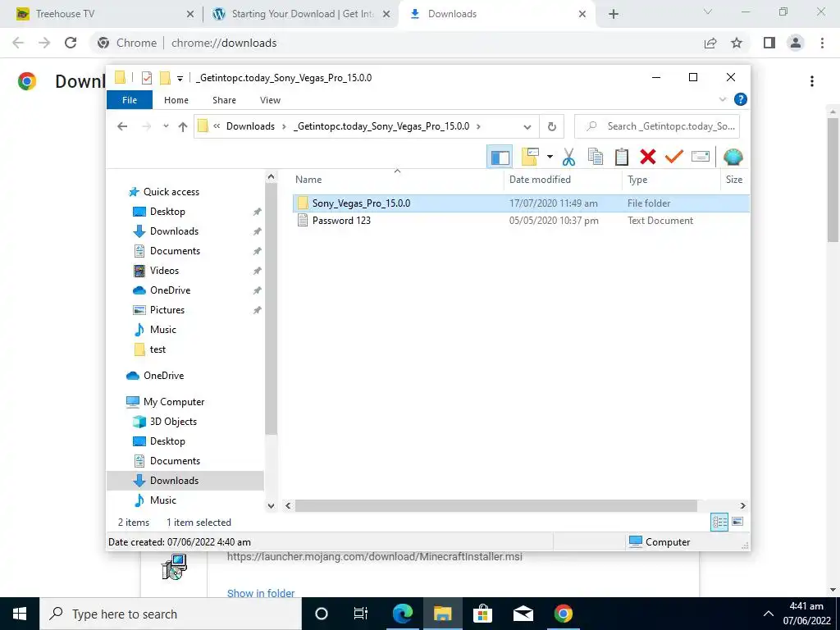This screenshot has width=840, height=630.
Task: Click the Search _Getintopc.today box
Action: [x=657, y=126]
